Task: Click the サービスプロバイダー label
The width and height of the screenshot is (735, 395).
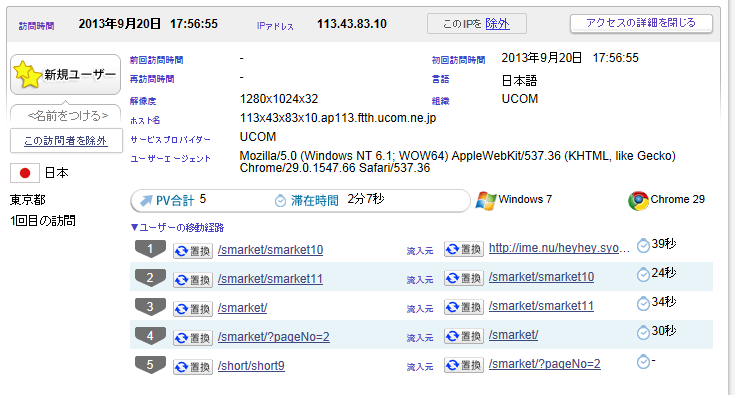Action: click(170, 140)
